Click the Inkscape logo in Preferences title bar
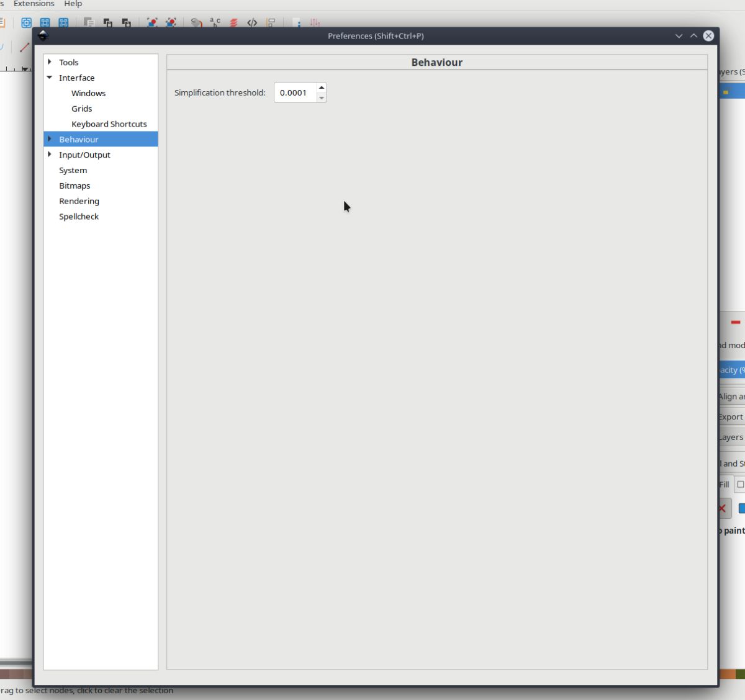Viewport: 745px width, 700px height. coord(43,35)
